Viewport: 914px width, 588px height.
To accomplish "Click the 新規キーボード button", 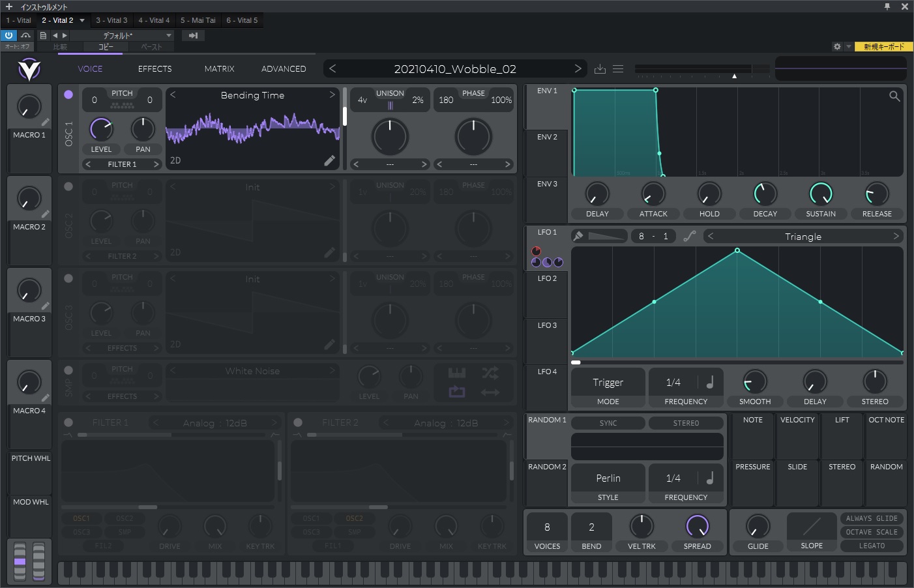I will click(883, 47).
